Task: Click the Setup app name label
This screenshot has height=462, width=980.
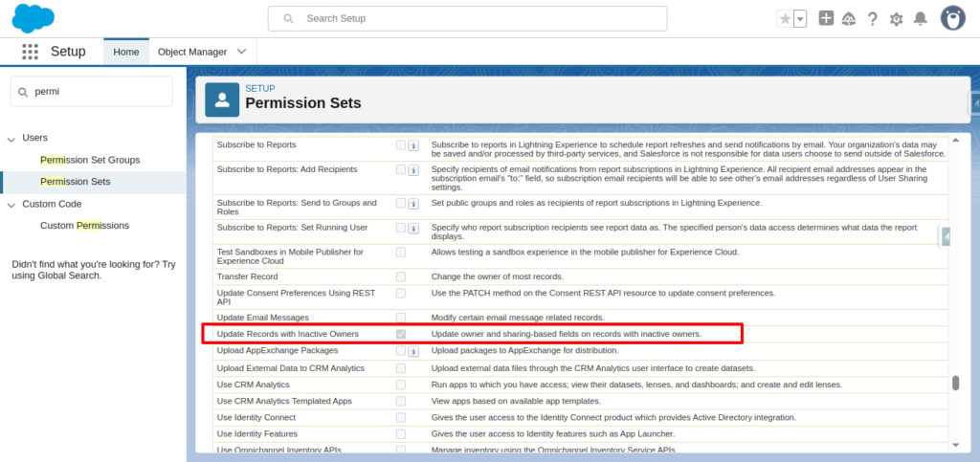Action: click(68, 52)
